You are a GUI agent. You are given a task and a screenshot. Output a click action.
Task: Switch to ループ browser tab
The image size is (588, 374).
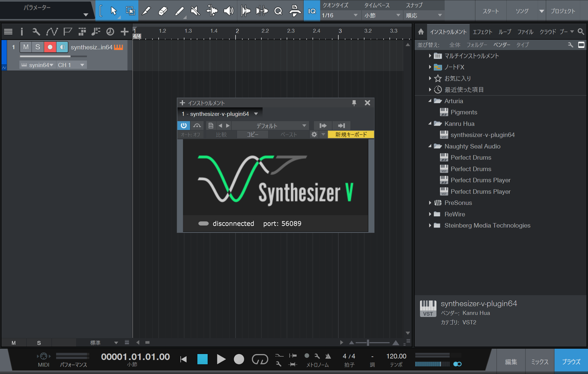point(505,32)
